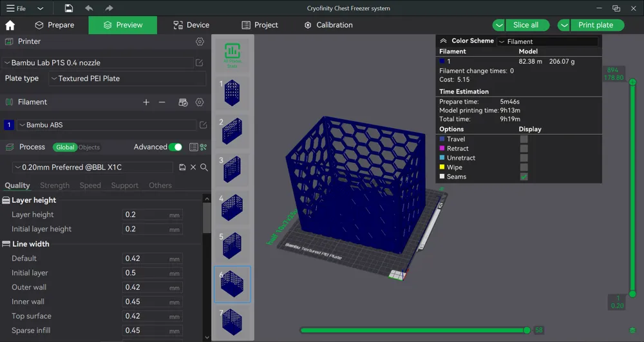The width and height of the screenshot is (644, 342).
Task: Click the horizontal move slider handle
Action: point(527,330)
